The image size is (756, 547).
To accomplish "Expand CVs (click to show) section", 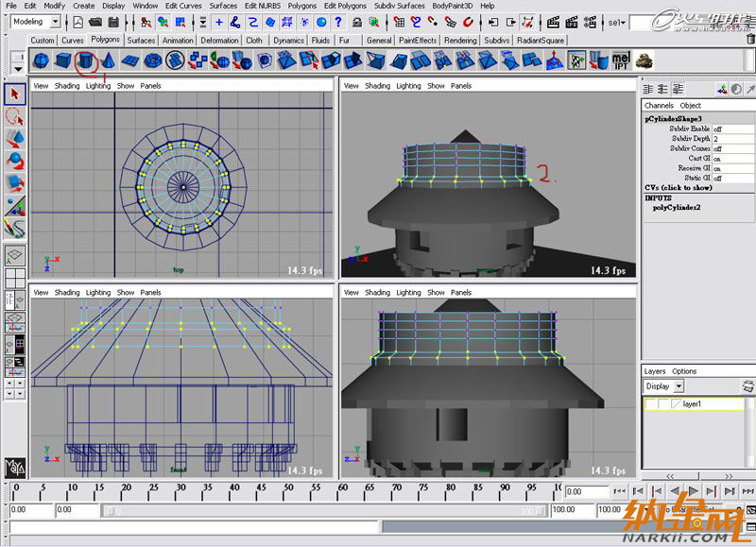I will click(679, 187).
